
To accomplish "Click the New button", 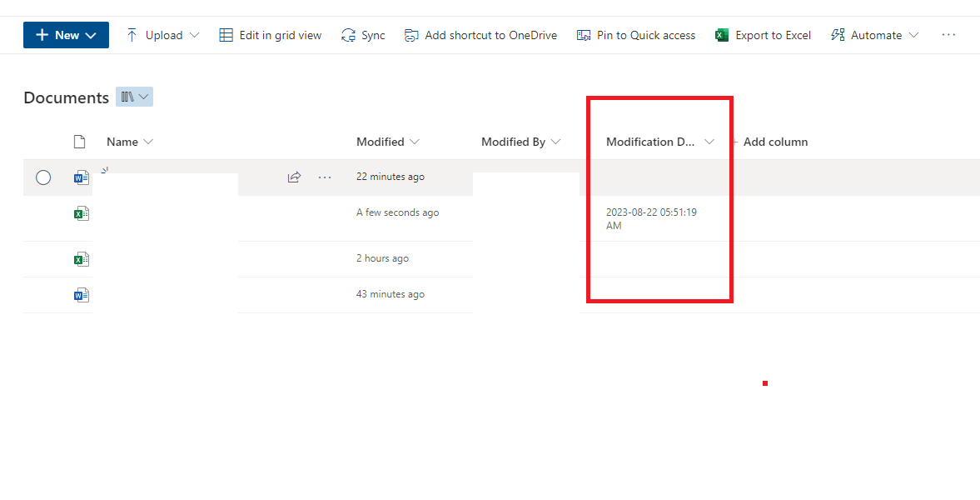I will [66, 34].
